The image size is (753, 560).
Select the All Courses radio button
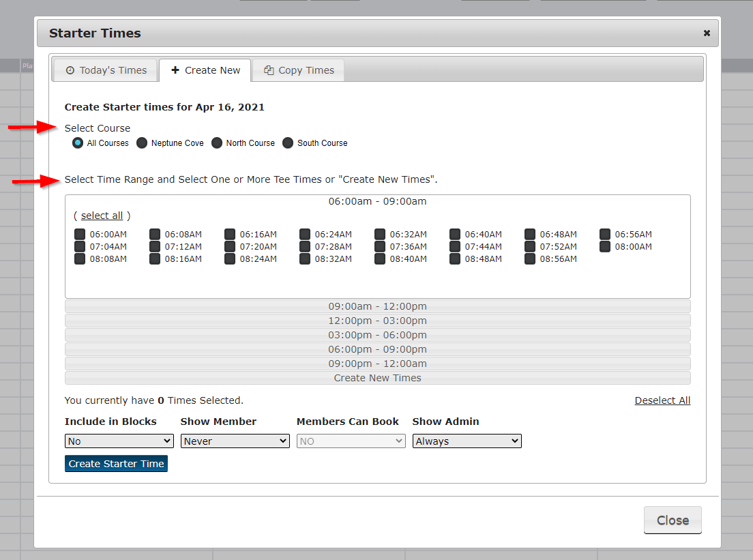tap(78, 143)
